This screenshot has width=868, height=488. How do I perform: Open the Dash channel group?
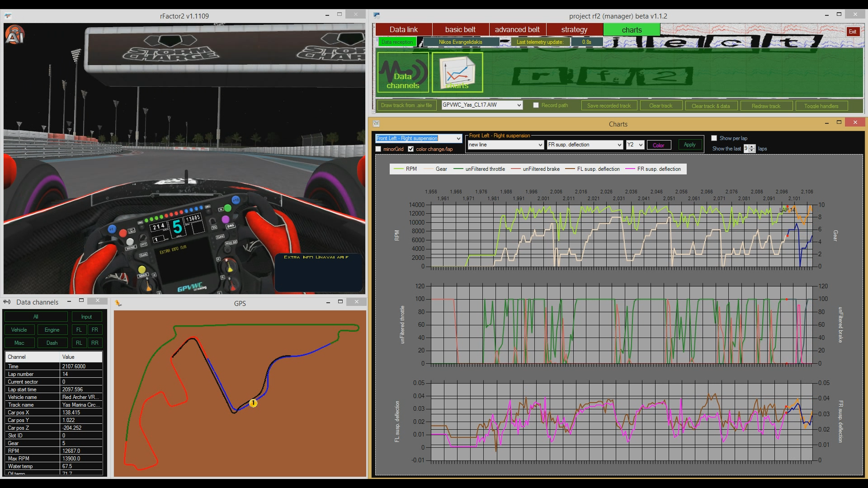(52, 343)
